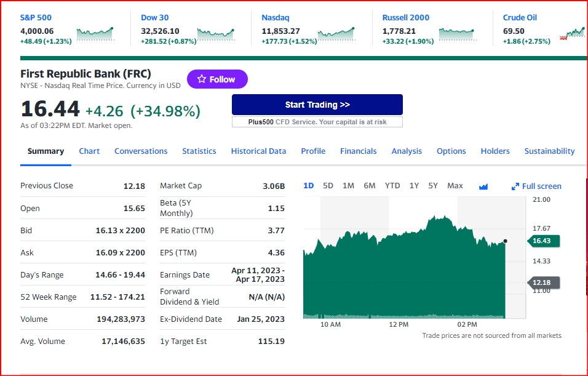This screenshot has width=588, height=376.
Task: Open the S&P 500 index link
Action: click(36, 18)
